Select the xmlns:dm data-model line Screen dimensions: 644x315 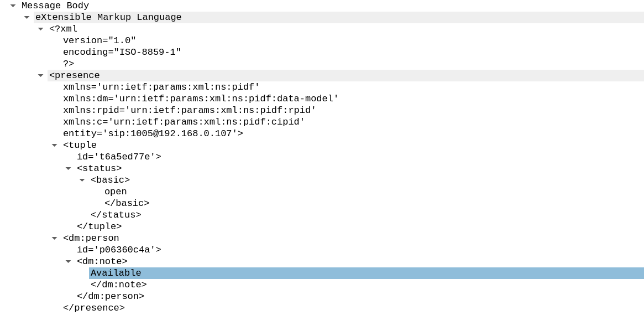201,99
